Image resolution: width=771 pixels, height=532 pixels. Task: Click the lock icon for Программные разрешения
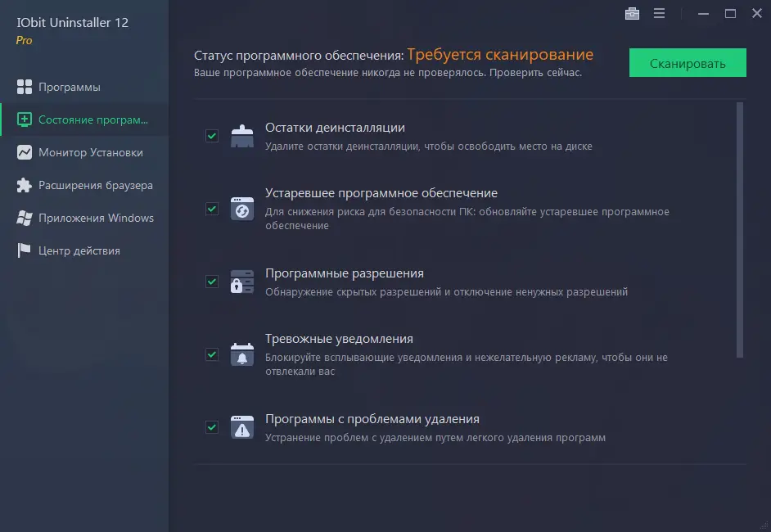coord(241,282)
